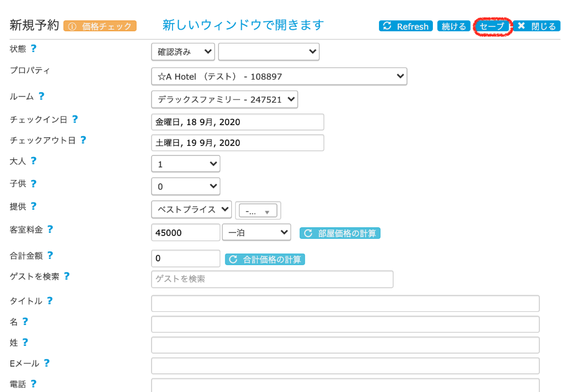The width and height of the screenshot is (568, 392).
Task: Click the question mark next to 客室料金
Action: pyautogui.click(x=50, y=229)
